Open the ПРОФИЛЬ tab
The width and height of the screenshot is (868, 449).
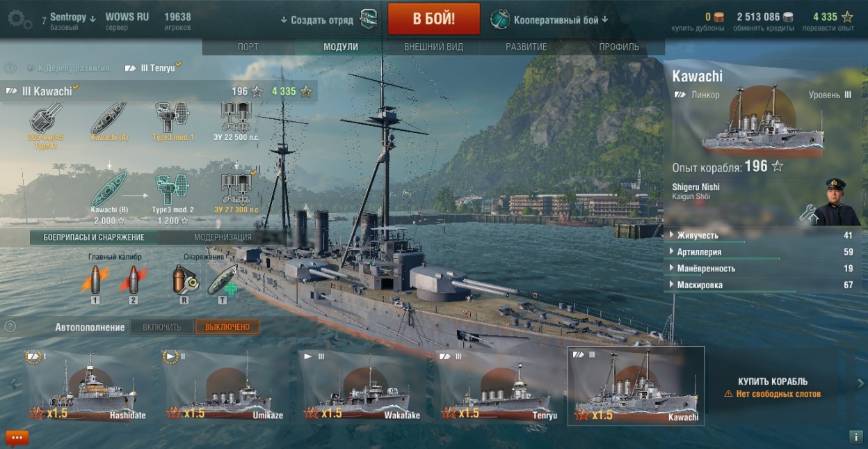[x=619, y=47]
